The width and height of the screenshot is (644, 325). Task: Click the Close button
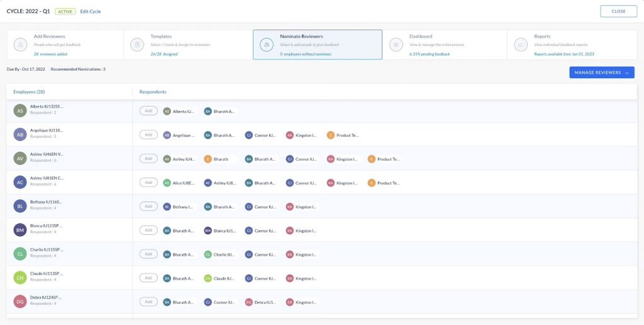pyautogui.click(x=619, y=11)
